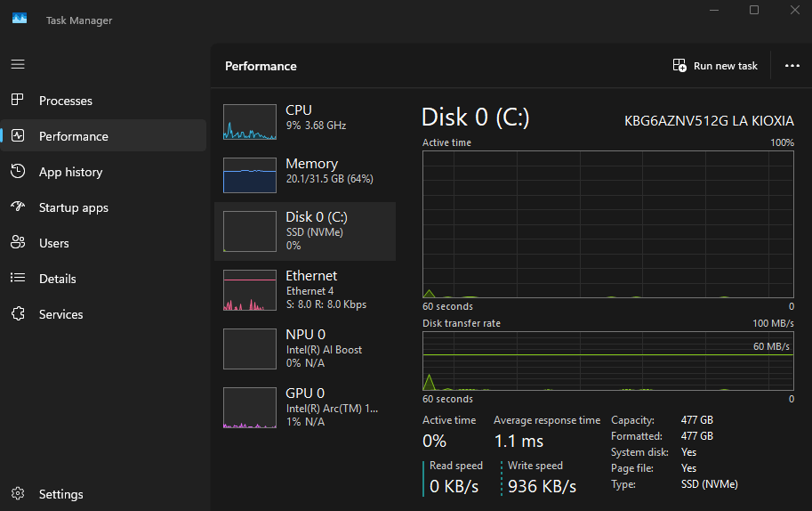Click the Disk transfer rate graph
The width and height of the screenshot is (812, 511).
pyautogui.click(x=608, y=361)
